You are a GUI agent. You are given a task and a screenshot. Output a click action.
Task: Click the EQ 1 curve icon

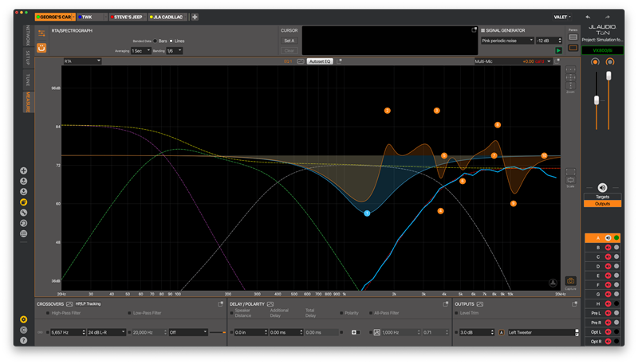(x=301, y=61)
